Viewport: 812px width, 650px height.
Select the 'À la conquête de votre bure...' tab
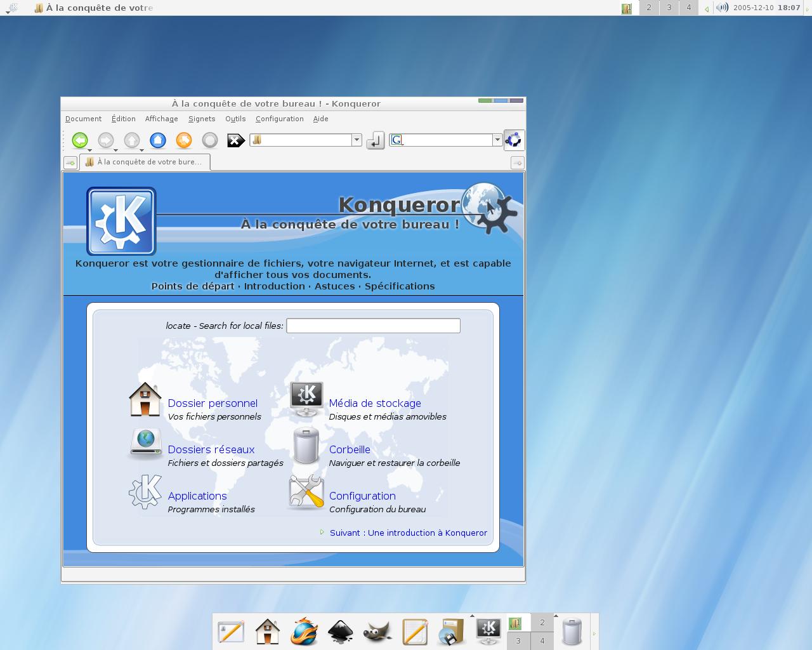[145, 162]
